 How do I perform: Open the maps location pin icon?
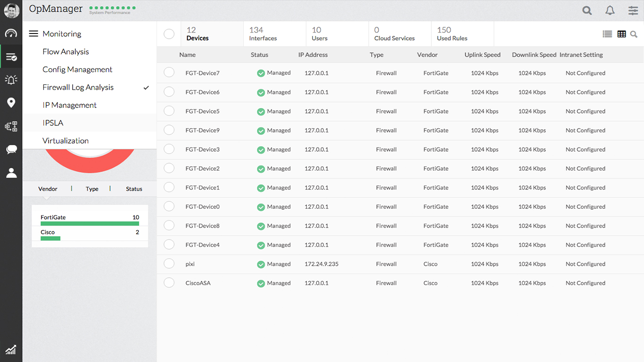(11, 103)
